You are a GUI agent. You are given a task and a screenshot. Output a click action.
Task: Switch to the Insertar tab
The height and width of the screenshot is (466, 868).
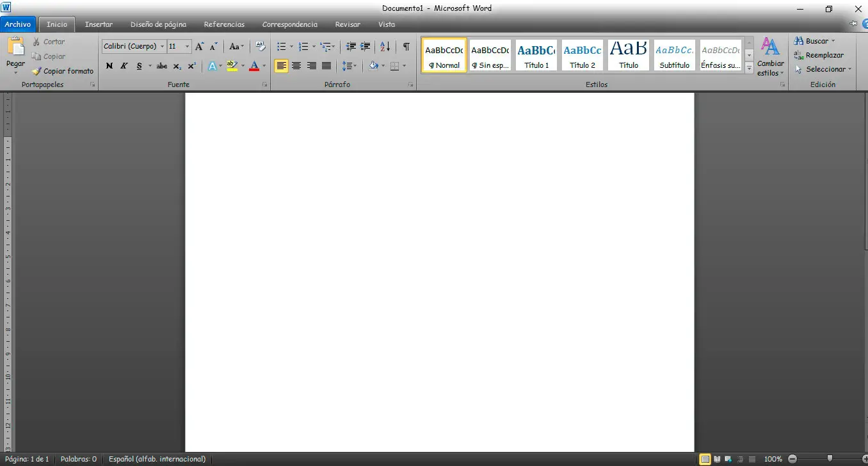point(99,24)
